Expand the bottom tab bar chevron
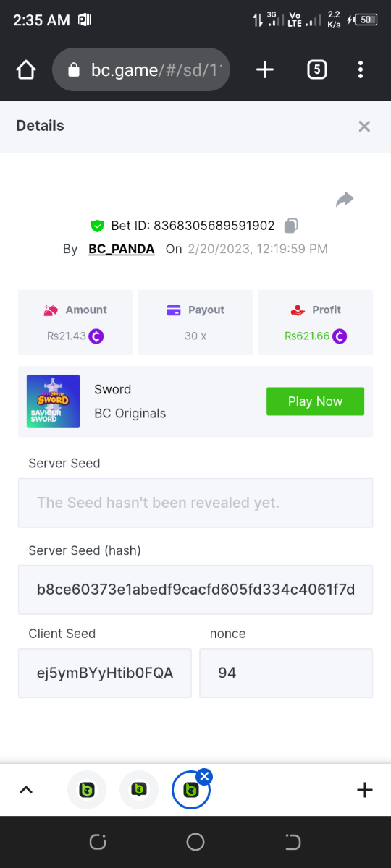This screenshot has height=868, width=391. click(25, 790)
